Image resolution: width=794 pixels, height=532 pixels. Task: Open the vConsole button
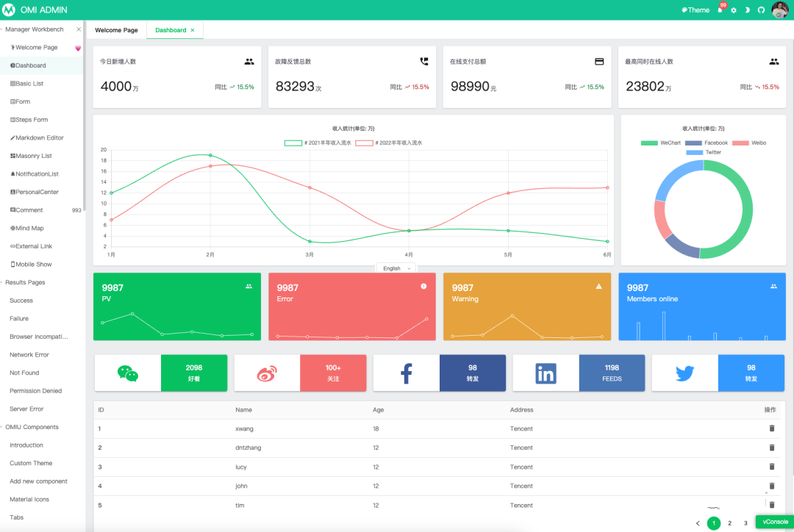775,522
